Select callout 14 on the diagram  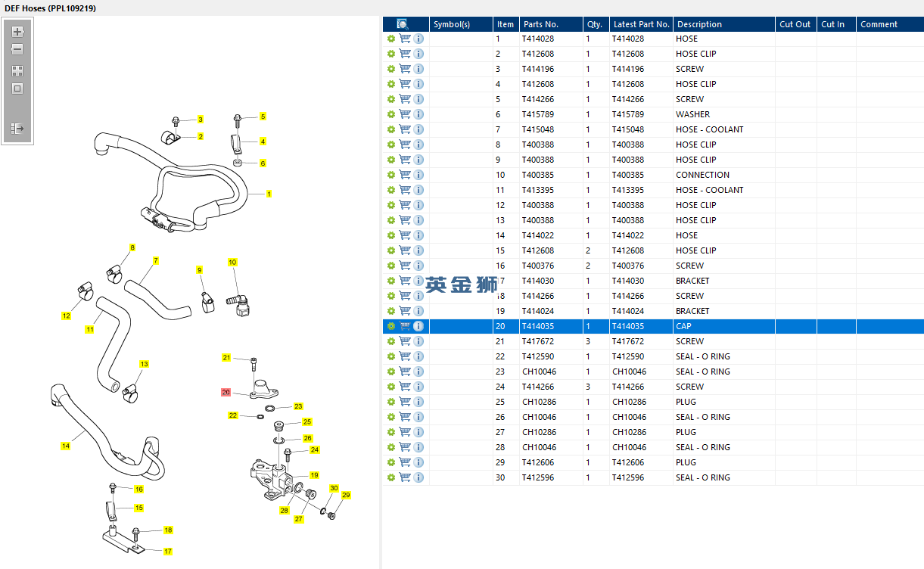click(x=66, y=446)
